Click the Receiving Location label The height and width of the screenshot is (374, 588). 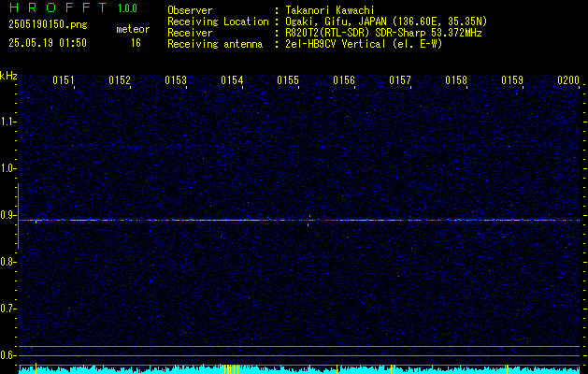click(x=218, y=22)
